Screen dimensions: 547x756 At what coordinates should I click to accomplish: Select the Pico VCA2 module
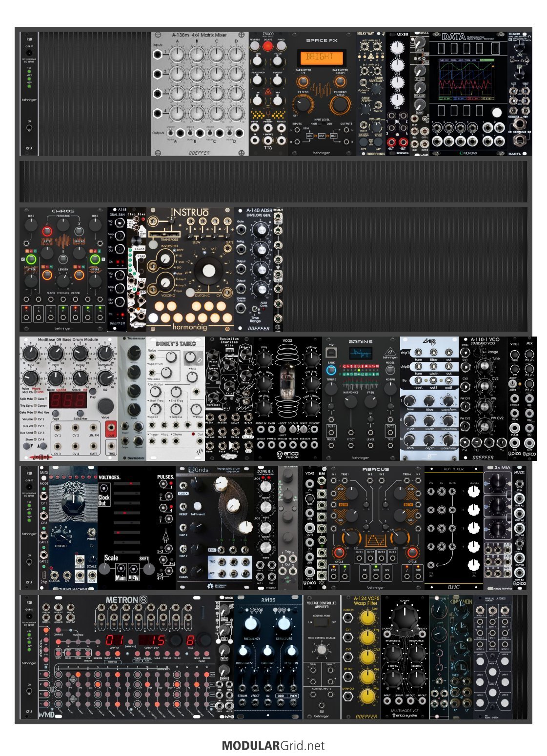pos(310,528)
